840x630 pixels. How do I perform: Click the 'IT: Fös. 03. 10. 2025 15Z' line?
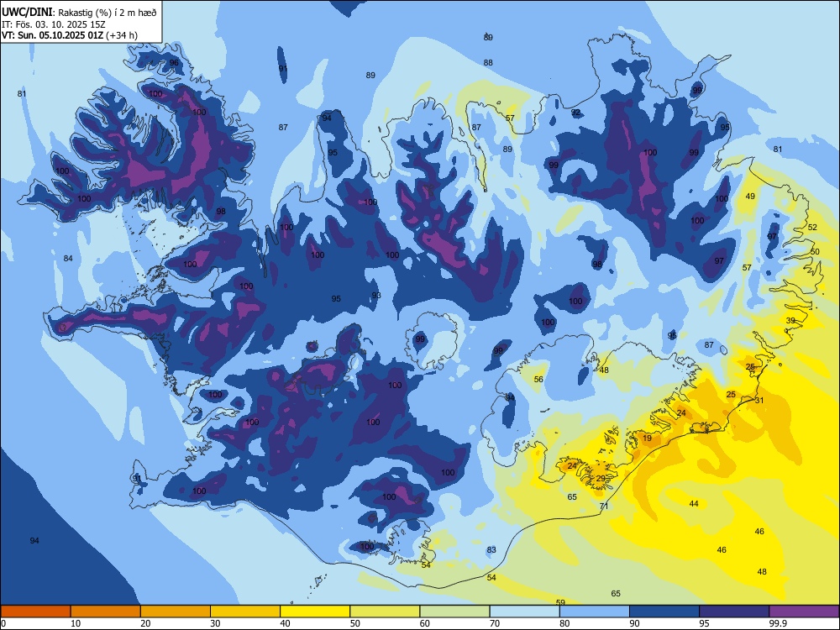tap(54, 24)
